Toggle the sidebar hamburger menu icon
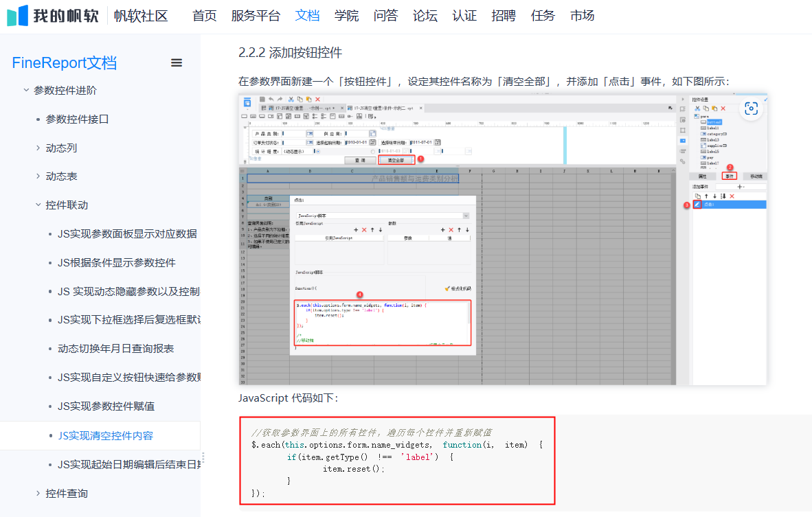The image size is (812, 517). 177,62
